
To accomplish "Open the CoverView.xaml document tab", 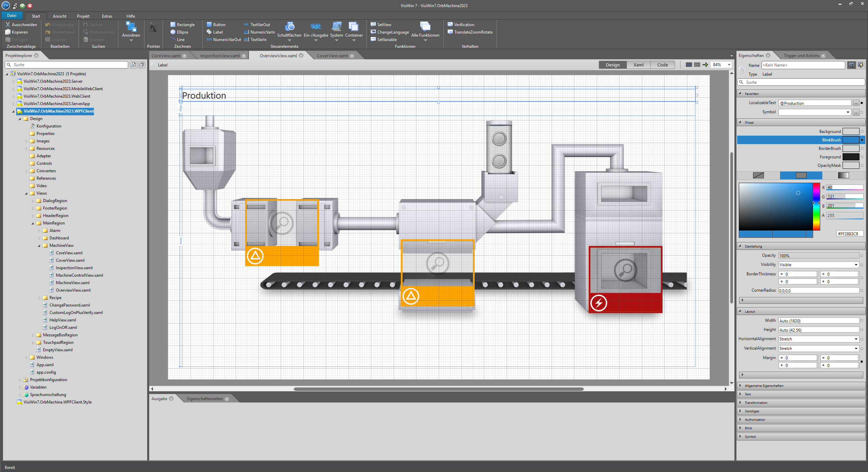I will tap(332, 55).
